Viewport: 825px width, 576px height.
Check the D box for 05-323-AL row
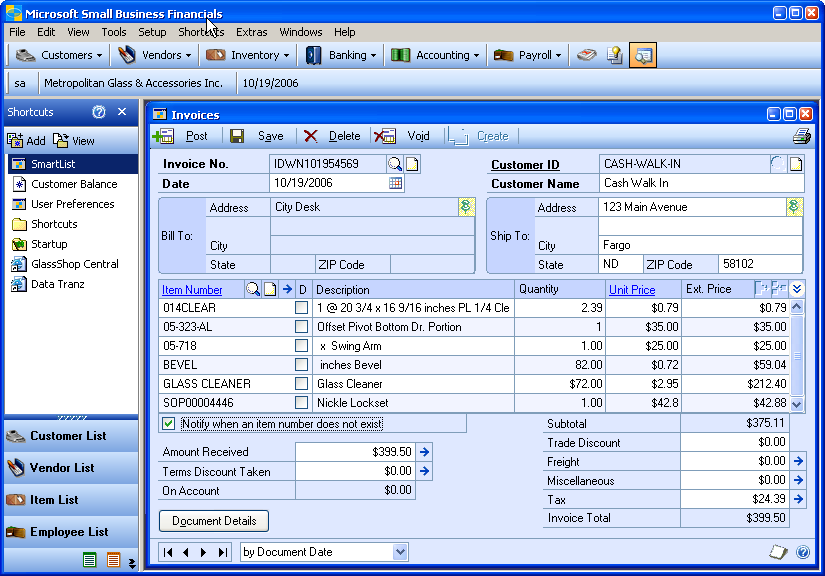pos(301,327)
